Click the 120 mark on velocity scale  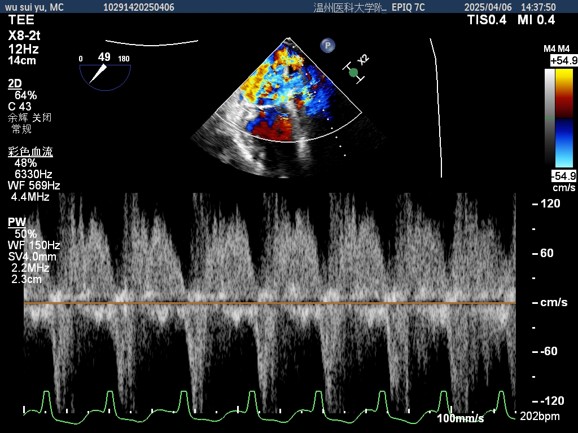pos(547,203)
